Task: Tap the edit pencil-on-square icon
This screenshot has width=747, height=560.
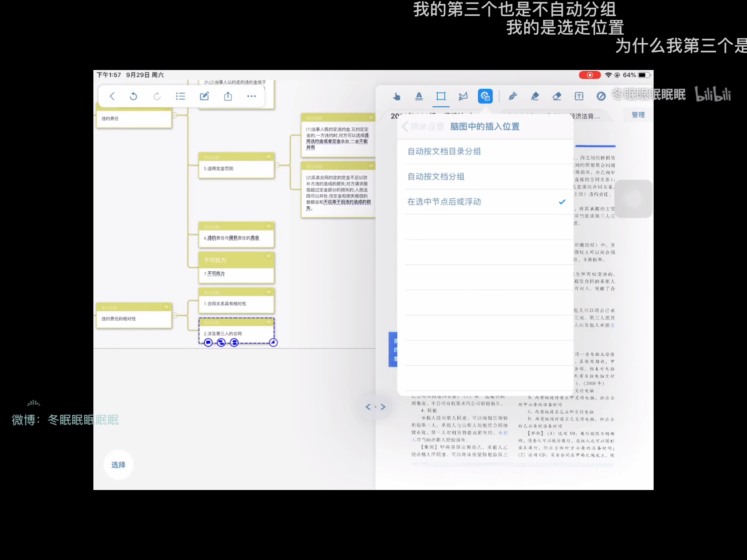Action: pos(204,96)
